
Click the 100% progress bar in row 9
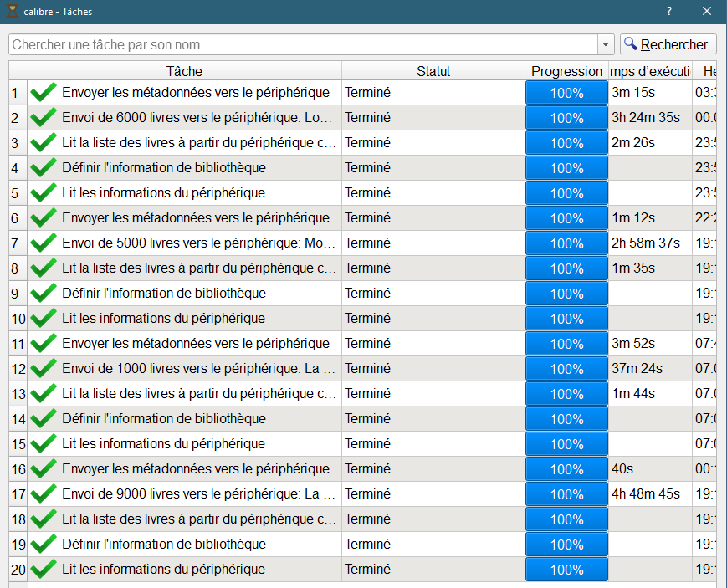tap(566, 294)
